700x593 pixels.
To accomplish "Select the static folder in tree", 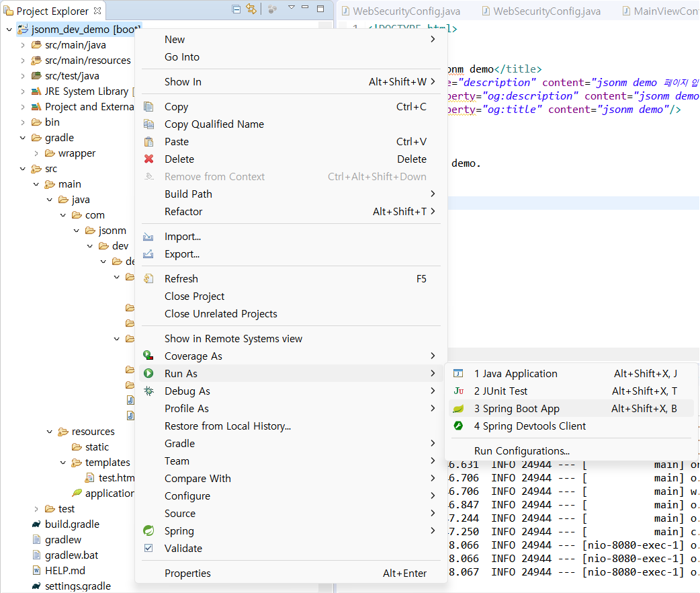I will (x=90, y=447).
